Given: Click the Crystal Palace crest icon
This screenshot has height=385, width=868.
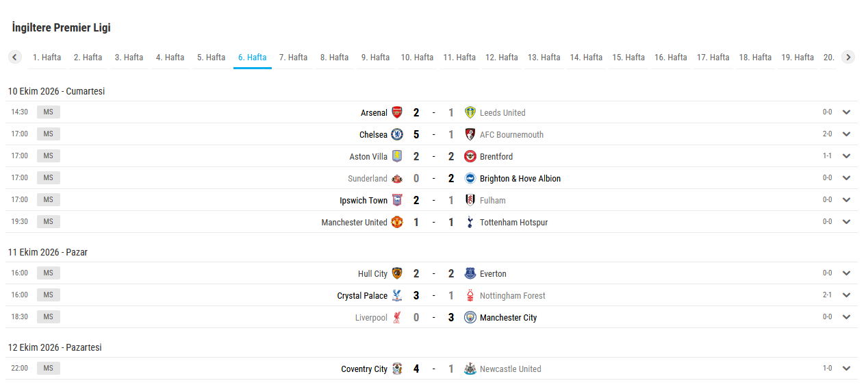Looking at the screenshot, I should coord(397,295).
